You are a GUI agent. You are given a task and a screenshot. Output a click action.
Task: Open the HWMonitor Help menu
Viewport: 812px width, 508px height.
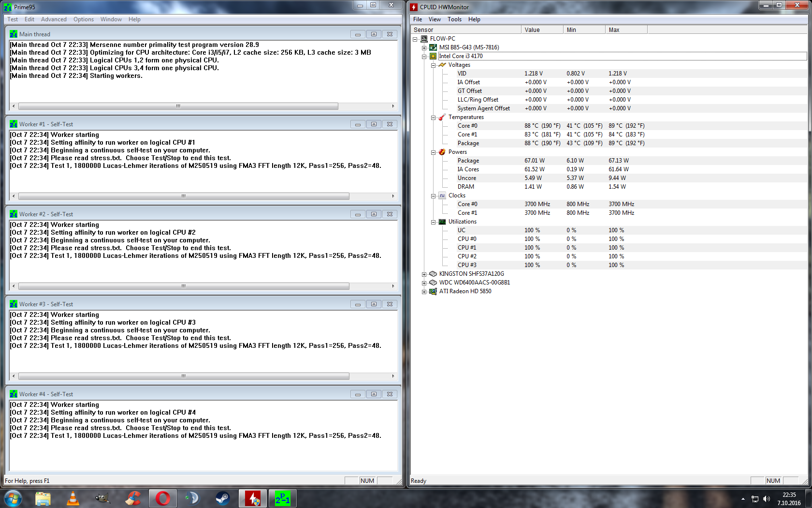[x=474, y=19]
